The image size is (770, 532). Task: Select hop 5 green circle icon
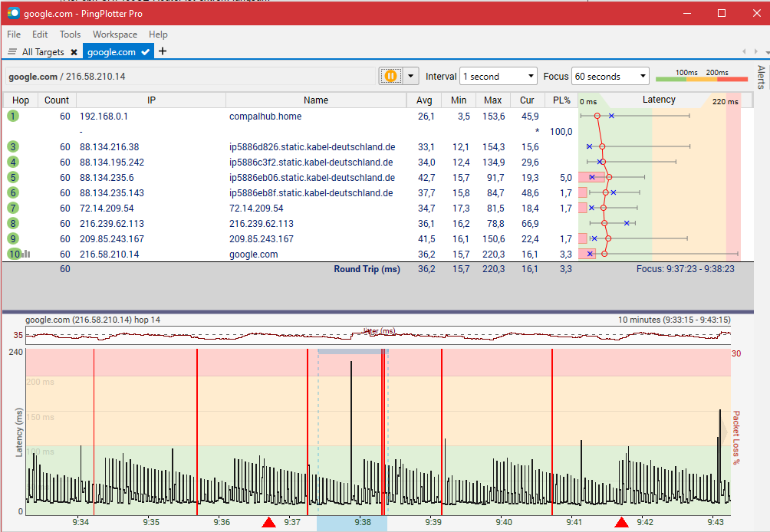point(13,177)
